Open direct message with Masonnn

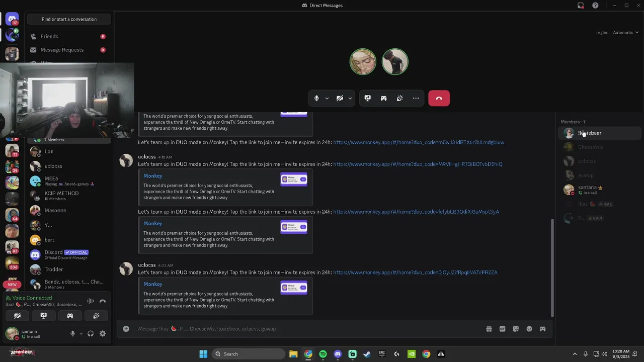[68, 210]
